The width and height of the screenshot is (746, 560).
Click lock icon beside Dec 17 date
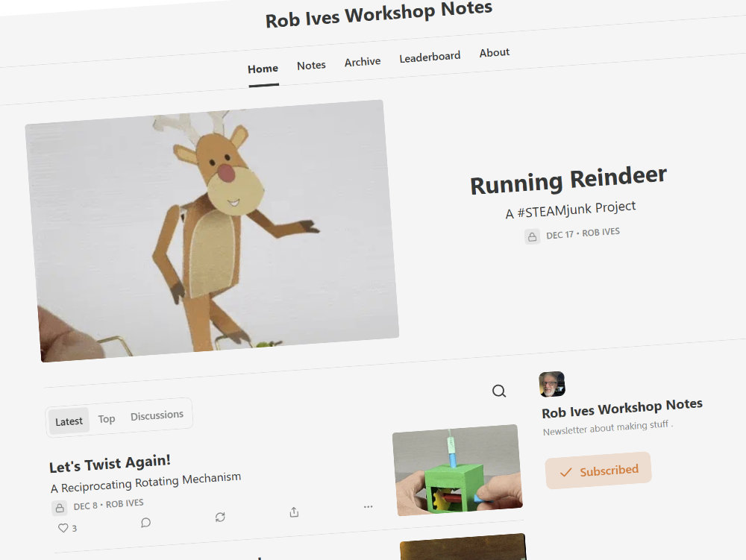(532, 236)
